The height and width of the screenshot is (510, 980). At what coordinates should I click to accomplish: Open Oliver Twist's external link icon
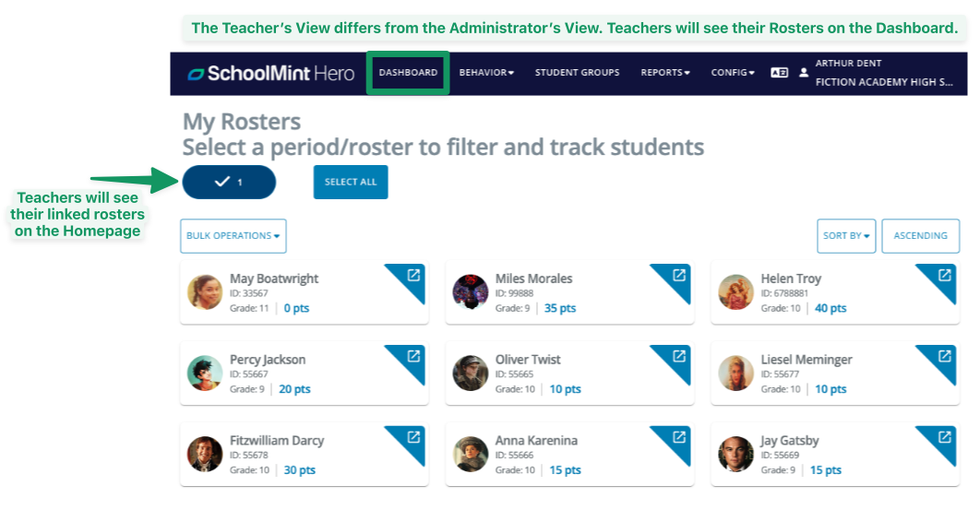point(679,356)
